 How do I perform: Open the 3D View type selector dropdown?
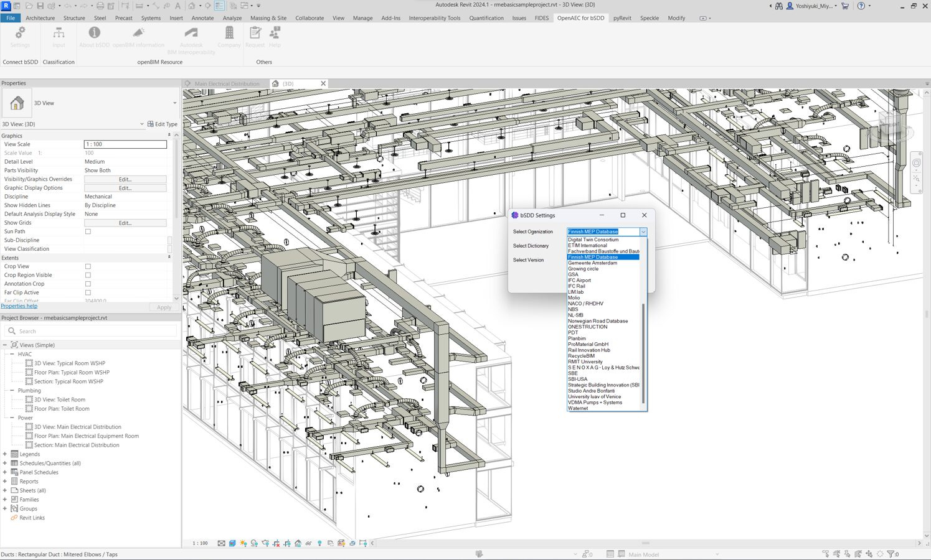pyautogui.click(x=174, y=103)
